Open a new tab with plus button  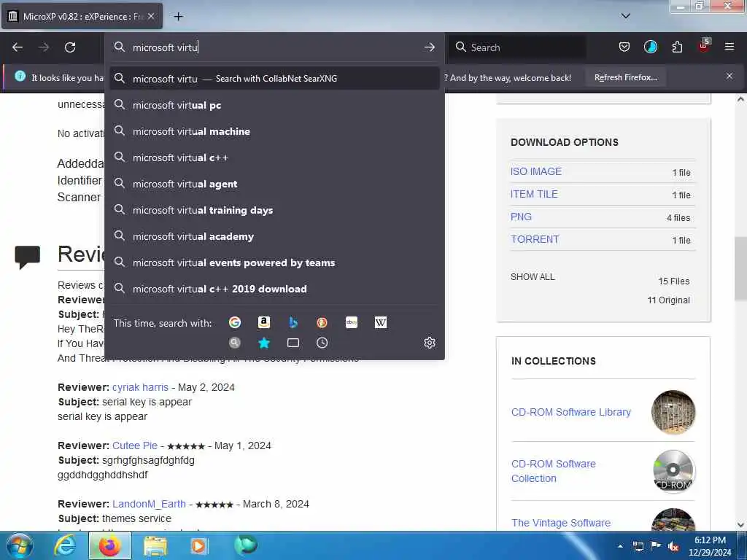pyautogui.click(x=178, y=17)
